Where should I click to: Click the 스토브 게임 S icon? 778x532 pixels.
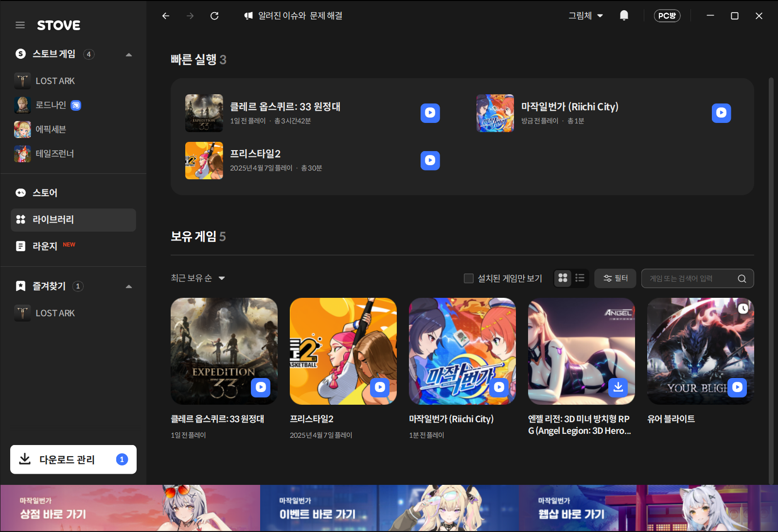[x=20, y=54]
